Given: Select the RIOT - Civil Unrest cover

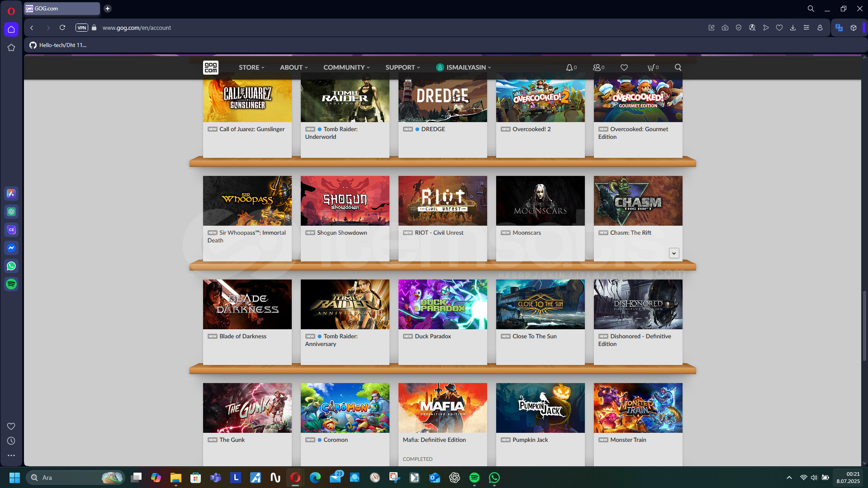Looking at the screenshot, I should [x=443, y=201].
